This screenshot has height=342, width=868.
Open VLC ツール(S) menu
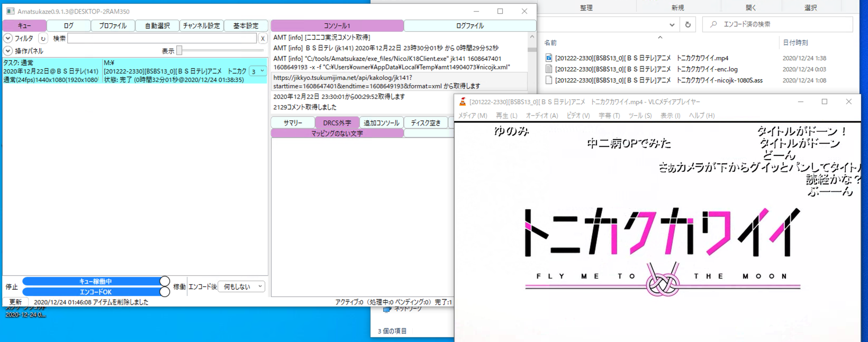click(x=640, y=115)
